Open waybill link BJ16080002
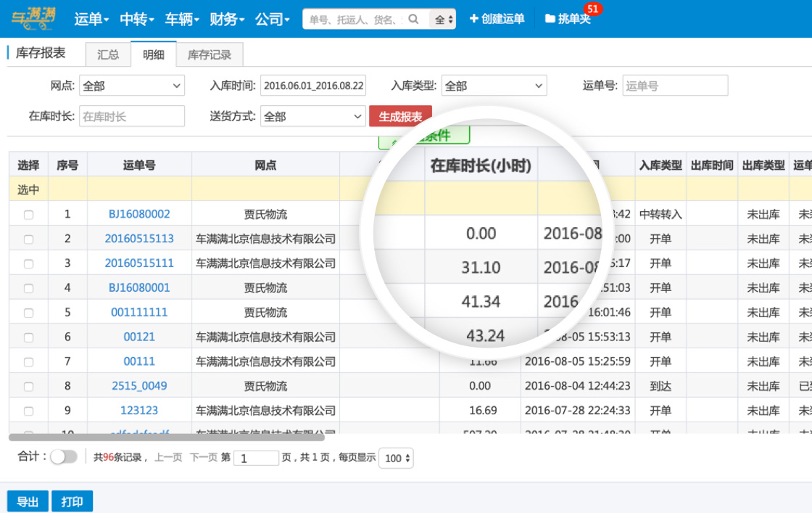The width and height of the screenshot is (812, 513). tap(139, 214)
